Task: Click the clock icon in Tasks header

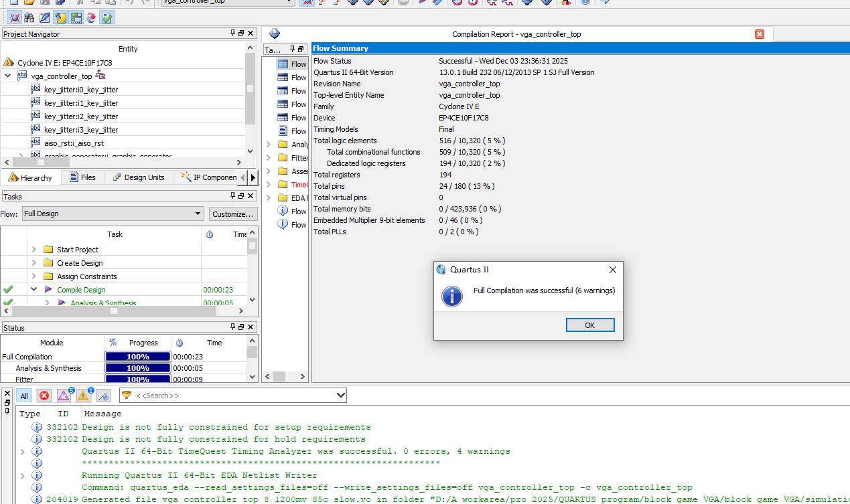Action: [x=210, y=234]
